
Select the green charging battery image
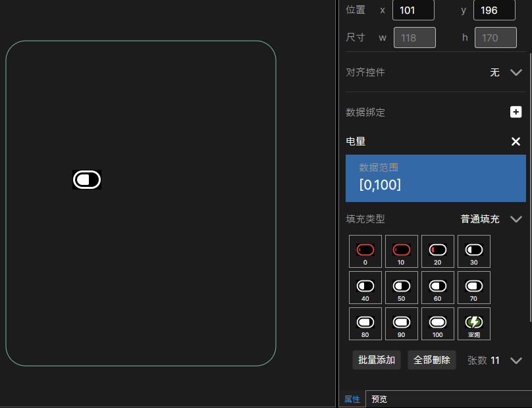[474, 324]
